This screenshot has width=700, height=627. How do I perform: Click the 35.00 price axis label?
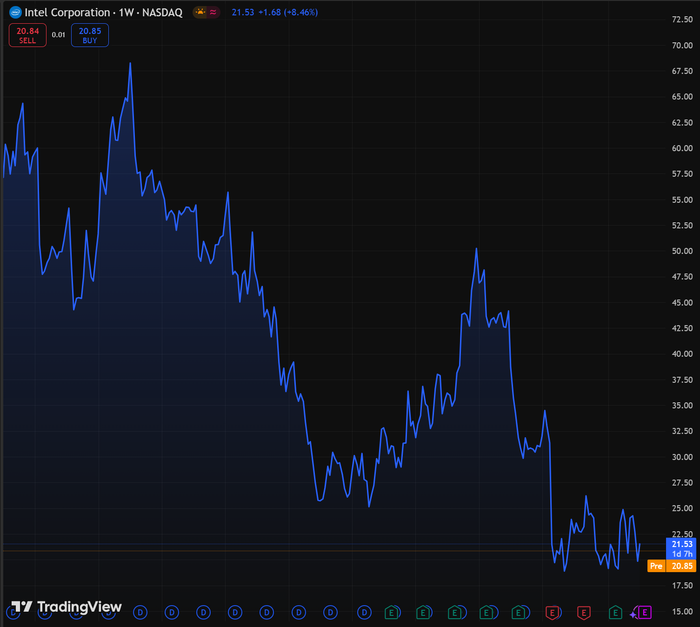click(682, 405)
